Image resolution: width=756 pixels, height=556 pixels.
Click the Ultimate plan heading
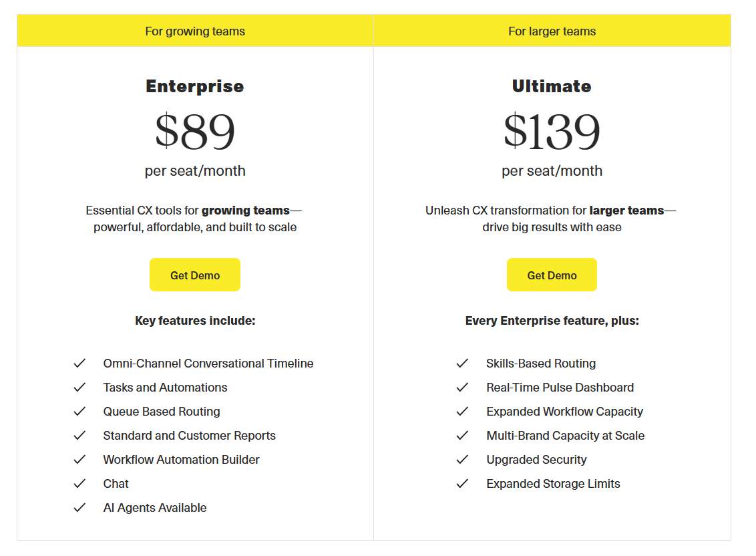(552, 86)
